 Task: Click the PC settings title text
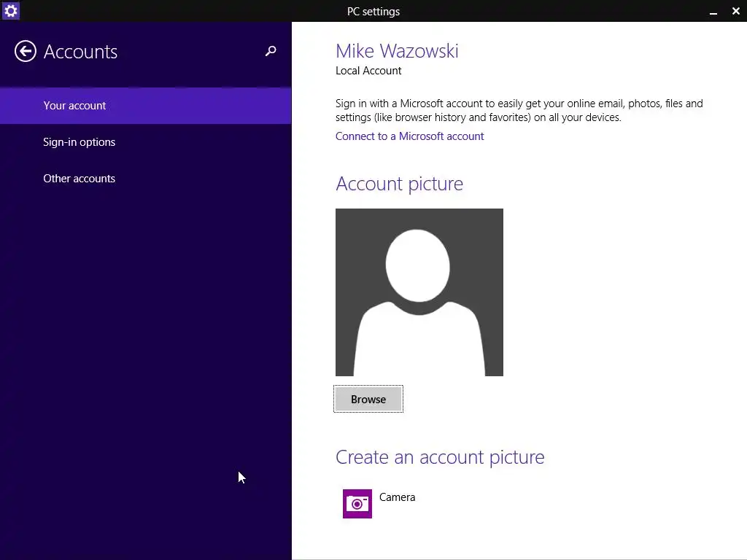(x=373, y=12)
